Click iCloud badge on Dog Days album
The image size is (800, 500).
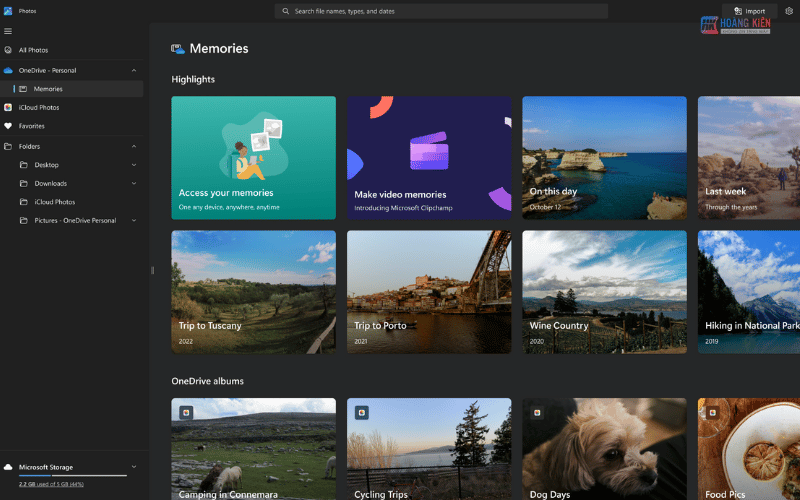point(537,413)
